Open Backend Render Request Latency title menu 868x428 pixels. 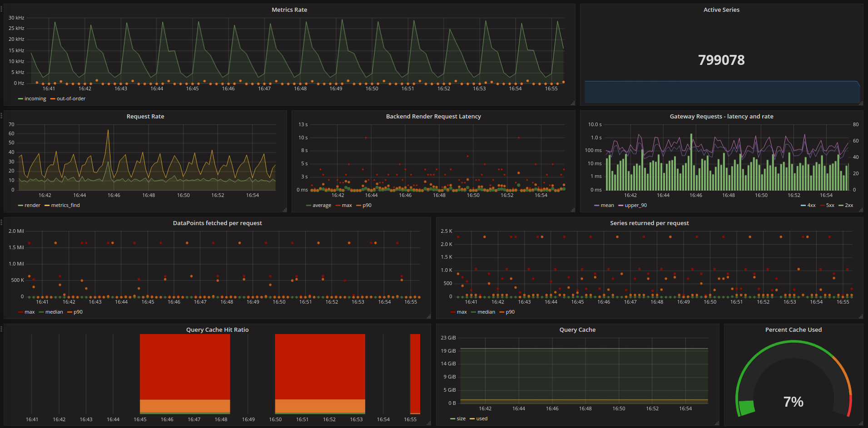(433, 116)
